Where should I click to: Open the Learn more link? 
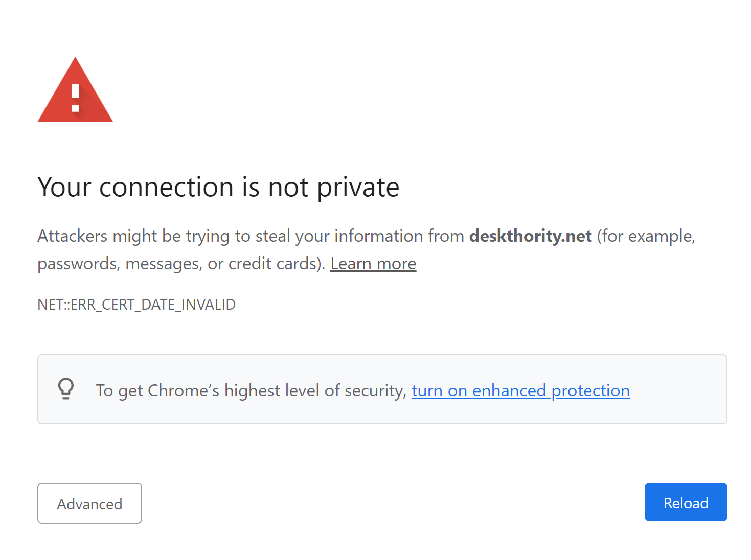[373, 264]
